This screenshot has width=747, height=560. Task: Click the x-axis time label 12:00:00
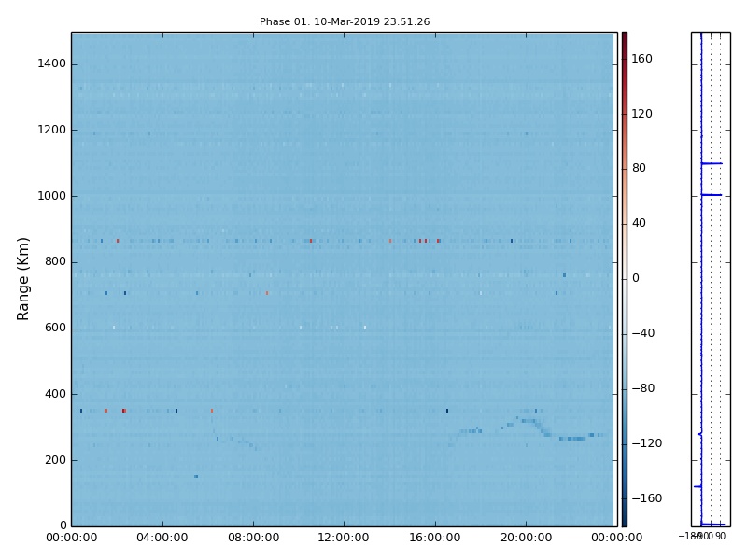[x=344, y=538]
